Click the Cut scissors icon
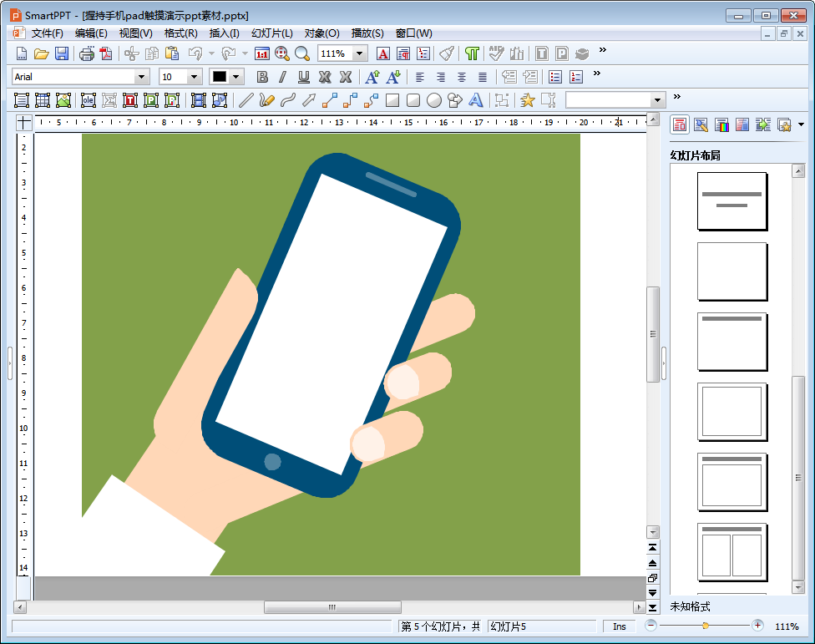The width and height of the screenshot is (815, 644). tap(131, 53)
